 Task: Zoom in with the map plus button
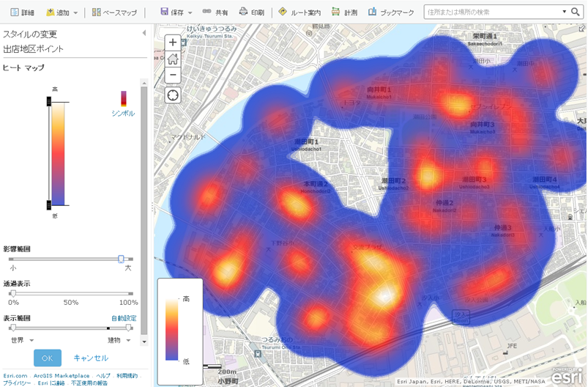point(173,43)
